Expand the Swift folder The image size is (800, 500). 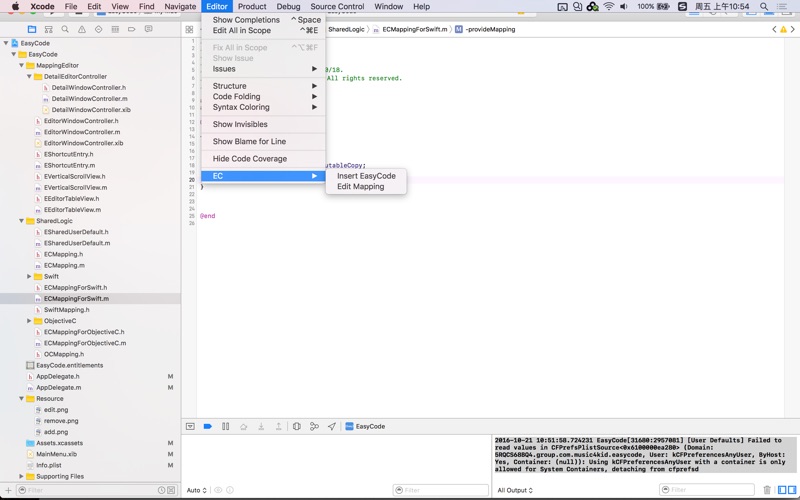point(29,277)
